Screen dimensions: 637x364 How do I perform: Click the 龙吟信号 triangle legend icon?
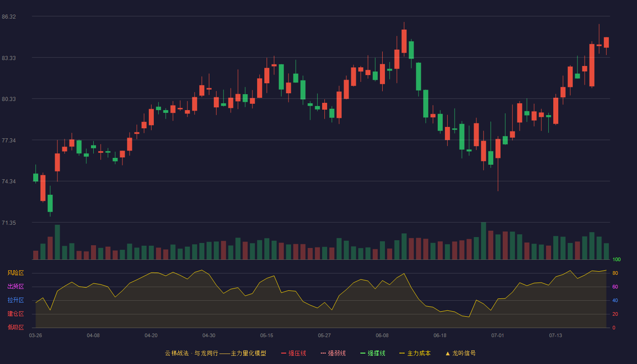448,353
